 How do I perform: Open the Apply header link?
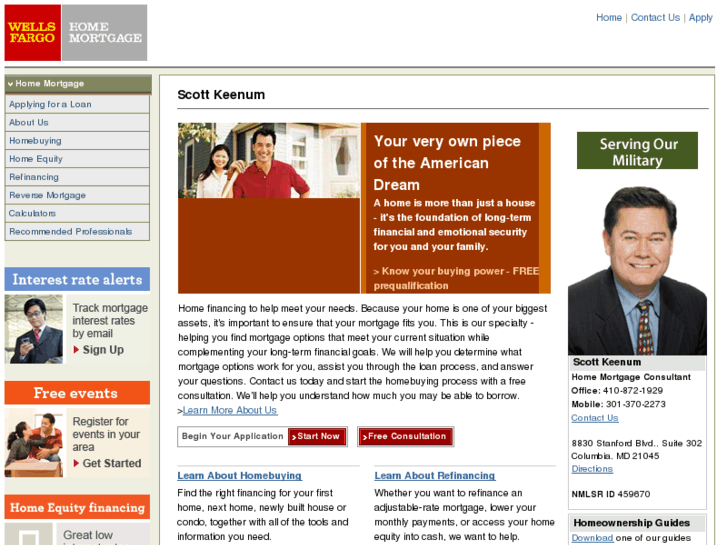pos(700,18)
